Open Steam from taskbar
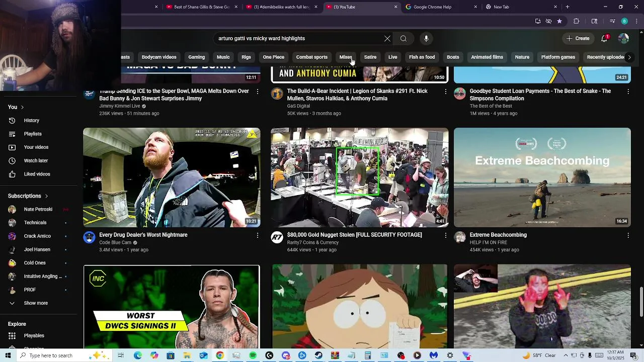Image resolution: width=644 pixels, height=362 pixels. point(318,355)
